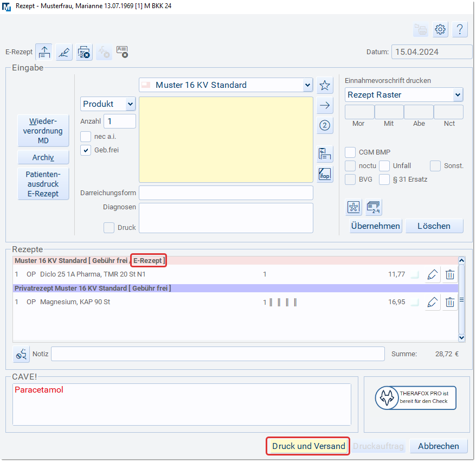This screenshot has height=462, width=476.
Task: Click the E-Rezept signature pen icon
Action: pyautogui.click(x=64, y=52)
